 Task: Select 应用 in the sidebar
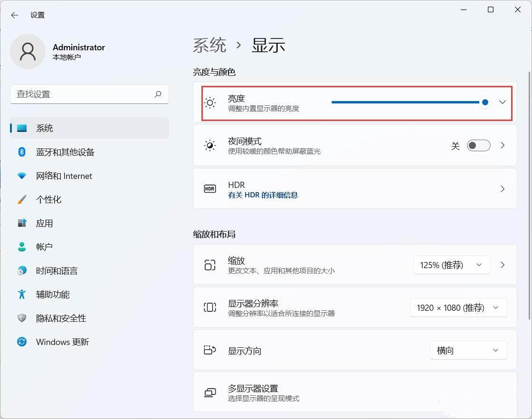pos(45,223)
